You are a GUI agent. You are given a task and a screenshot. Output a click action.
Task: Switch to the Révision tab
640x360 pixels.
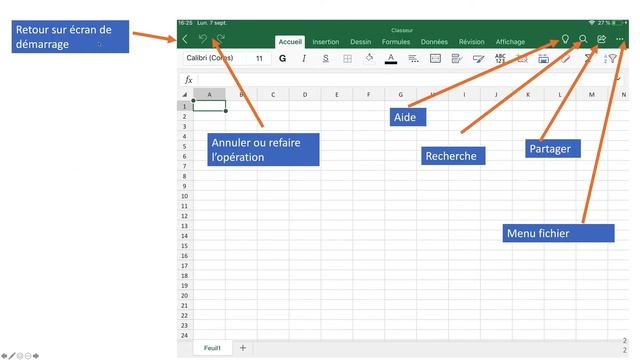(x=471, y=42)
